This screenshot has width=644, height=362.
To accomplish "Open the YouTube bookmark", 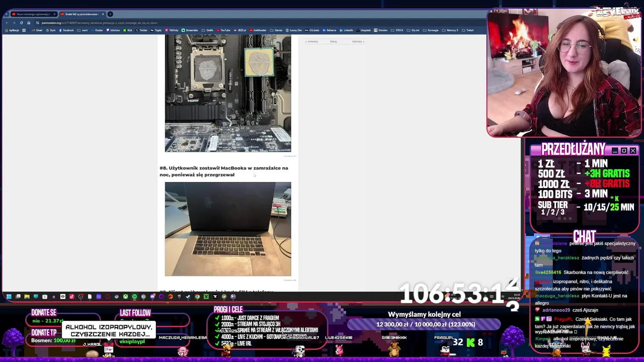I will [x=223, y=30].
